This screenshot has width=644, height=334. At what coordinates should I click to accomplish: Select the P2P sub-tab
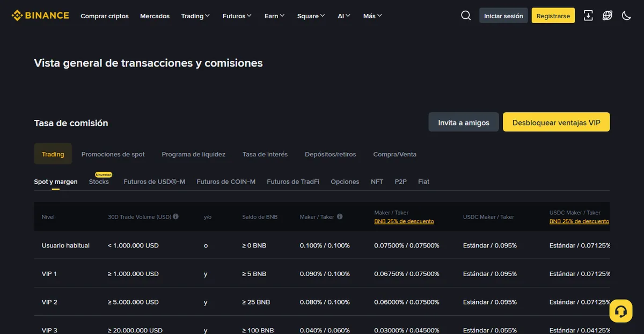click(401, 181)
